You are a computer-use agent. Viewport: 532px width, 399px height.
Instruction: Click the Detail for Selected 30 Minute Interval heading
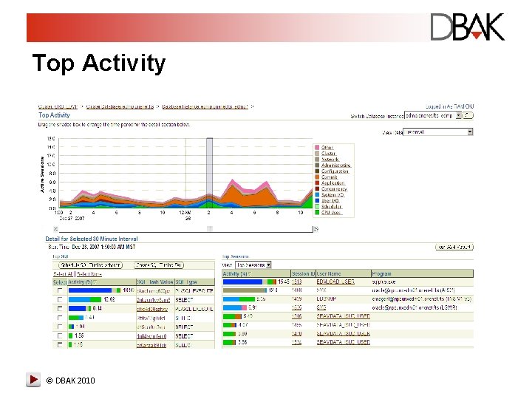click(x=92, y=239)
